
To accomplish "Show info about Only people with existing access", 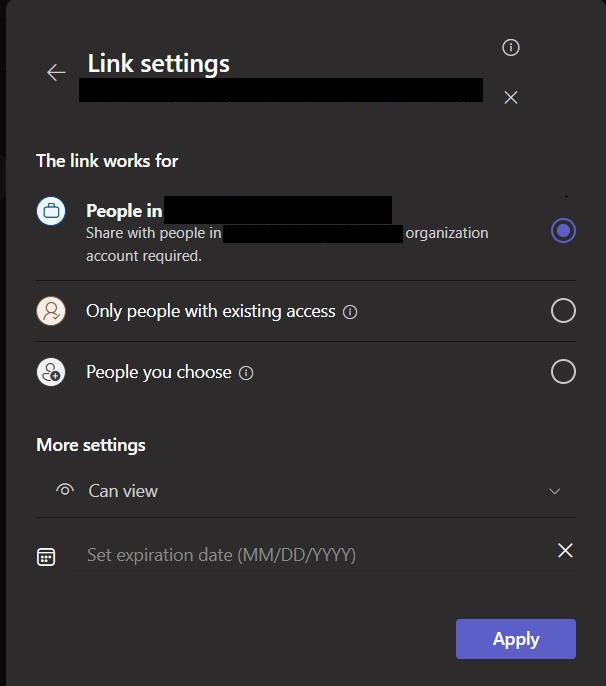I will 350,312.
